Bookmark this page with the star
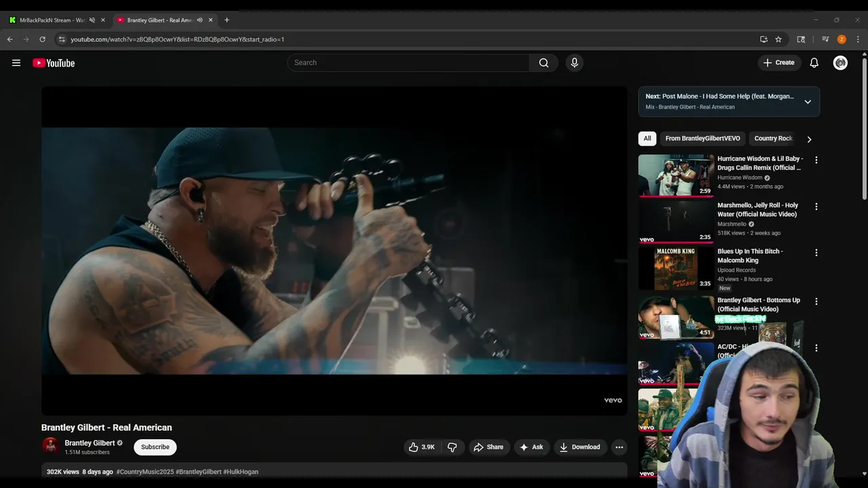Image resolution: width=868 pixels, height=488 pixels. coord(778,39)
